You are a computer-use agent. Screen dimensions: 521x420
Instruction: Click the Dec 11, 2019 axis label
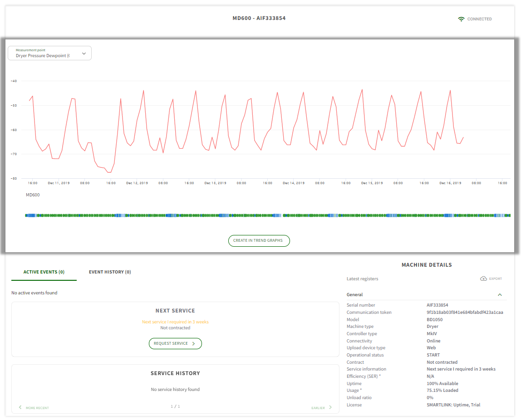click(59, 183)
